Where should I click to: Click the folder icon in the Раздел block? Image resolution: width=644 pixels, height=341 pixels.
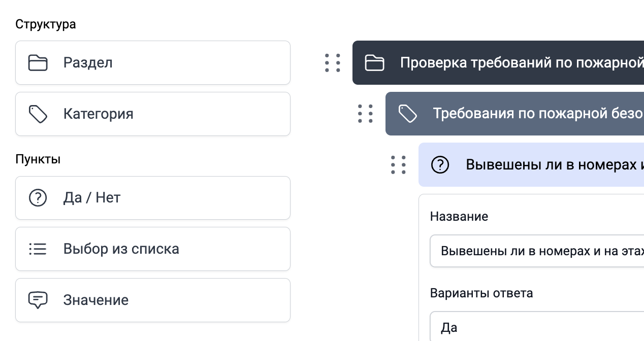pos(38,63)
